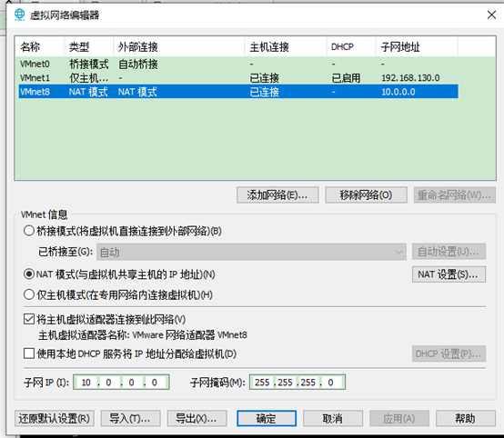Click 已连接 cell in VMnet8 row
The image size is (504, 438).
tap(264, 92)
